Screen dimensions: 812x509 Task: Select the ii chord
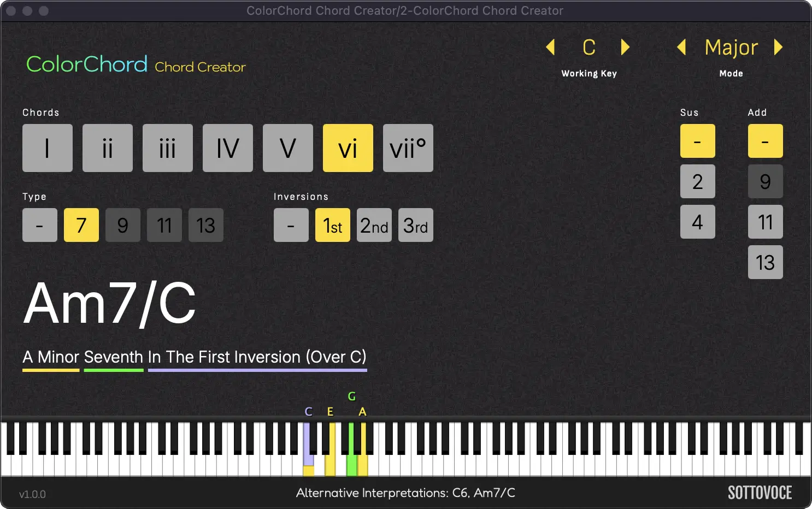tap(107, 147)
